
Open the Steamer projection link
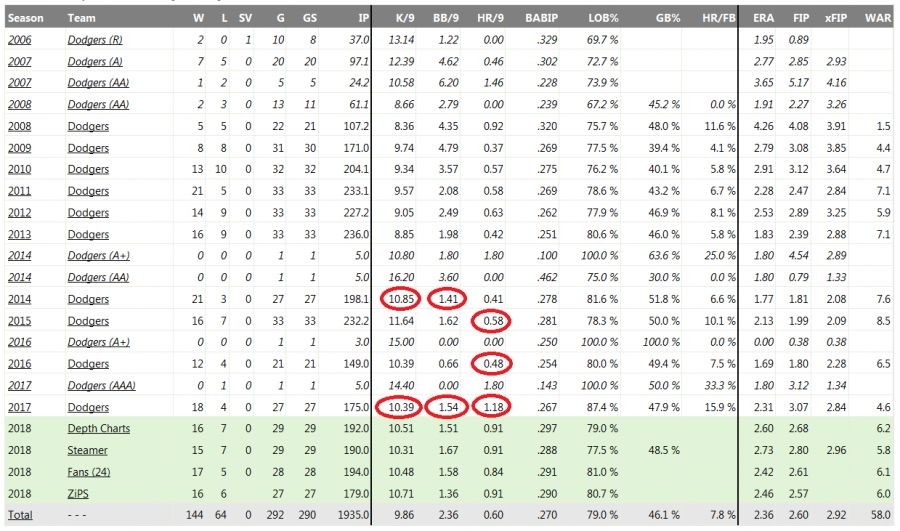pos(88,450)
